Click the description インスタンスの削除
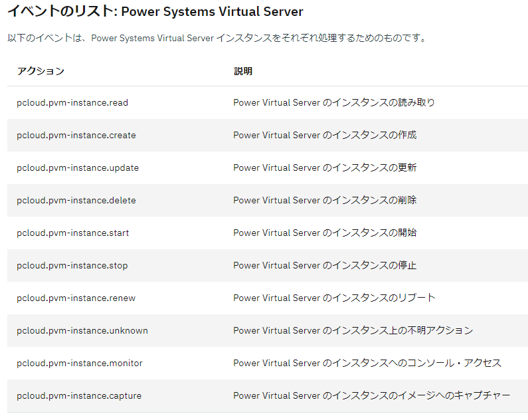This screenshot has width=528, height=420. coord(325,200)
